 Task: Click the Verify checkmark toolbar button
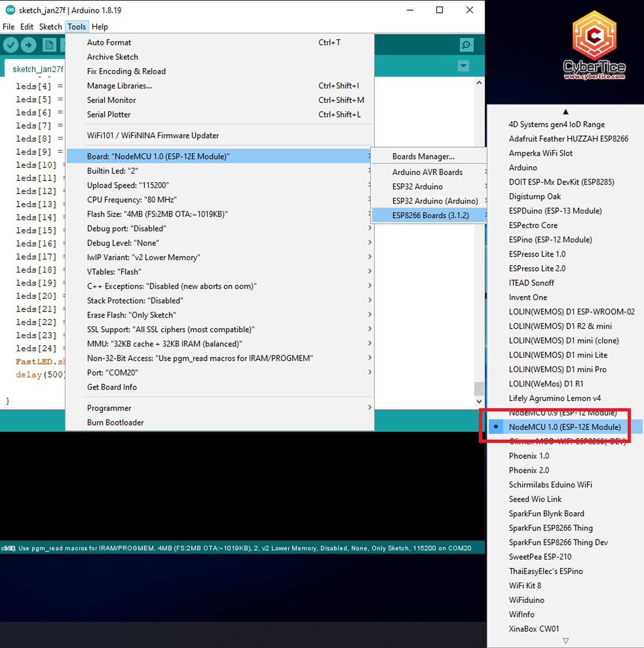[x=11, y=45]
